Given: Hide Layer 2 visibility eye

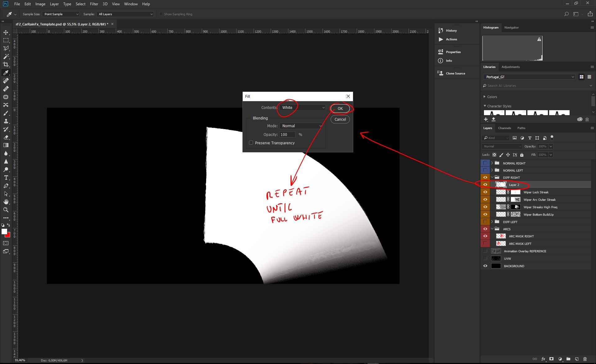Looking at the screenshot, I should pyautogui.click(x=485, y=185).
